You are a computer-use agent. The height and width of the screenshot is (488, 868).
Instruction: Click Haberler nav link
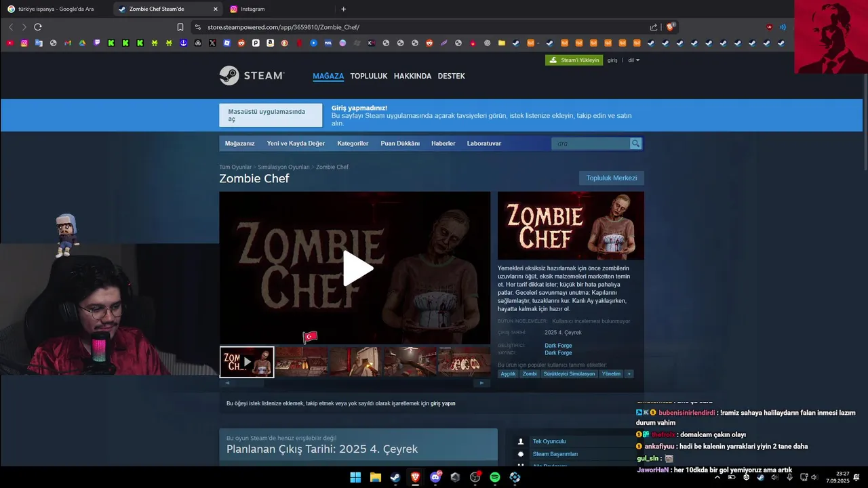[443, 144]
